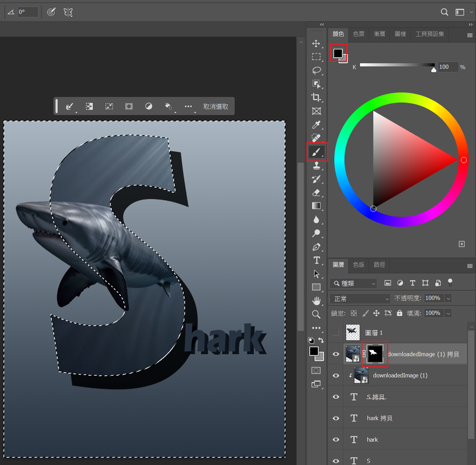The height and width of the screenshot is (465, 476).
Task: Switch to the 色版 channels tab
Action: pos(359,264)
